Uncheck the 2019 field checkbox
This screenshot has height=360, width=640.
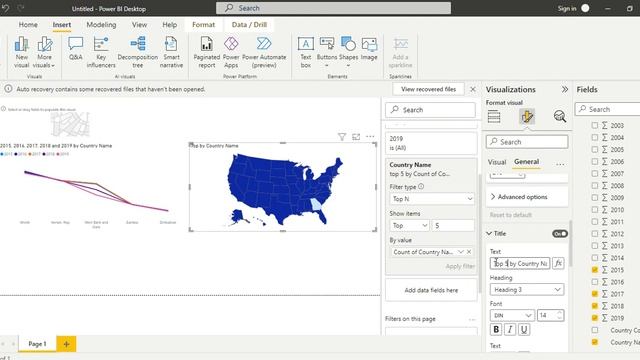[x=595, y=318]
